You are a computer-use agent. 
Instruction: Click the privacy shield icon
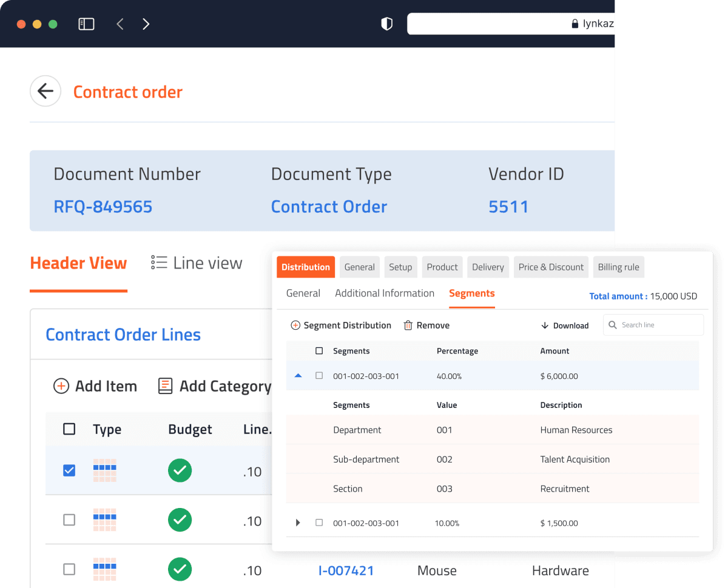click(386, 24)
